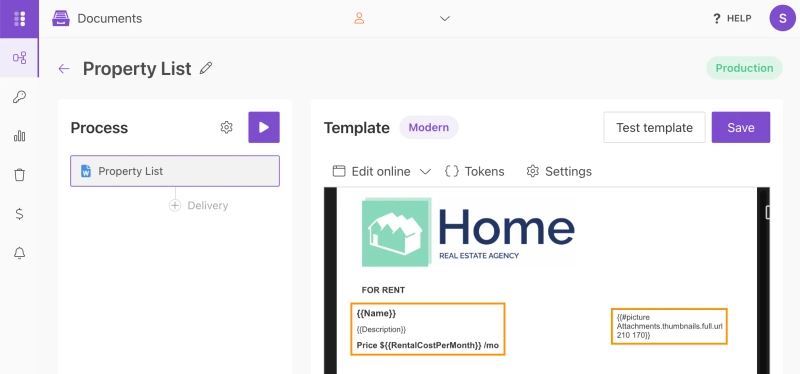Click the Template panel heading
The width and height of the screenshot is (800, 374).
[x=357, y=128]
